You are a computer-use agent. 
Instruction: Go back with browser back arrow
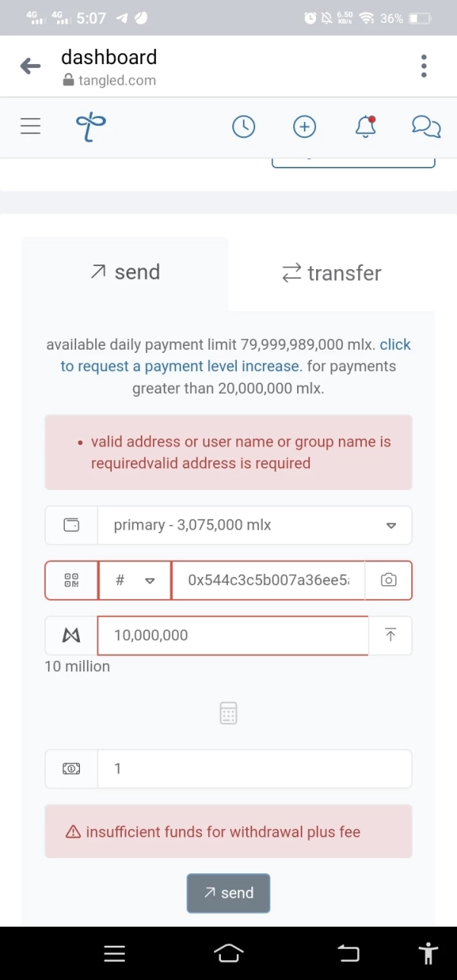point(30,66)
